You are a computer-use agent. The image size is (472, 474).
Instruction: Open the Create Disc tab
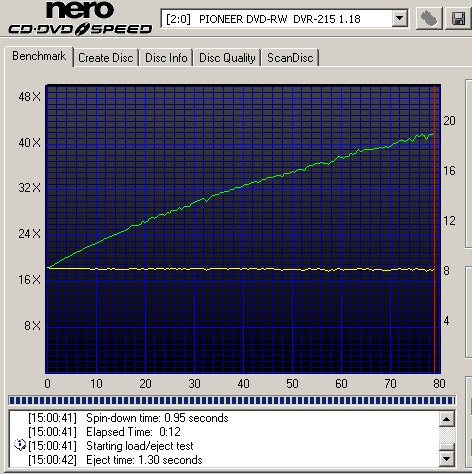click(106, 58)
